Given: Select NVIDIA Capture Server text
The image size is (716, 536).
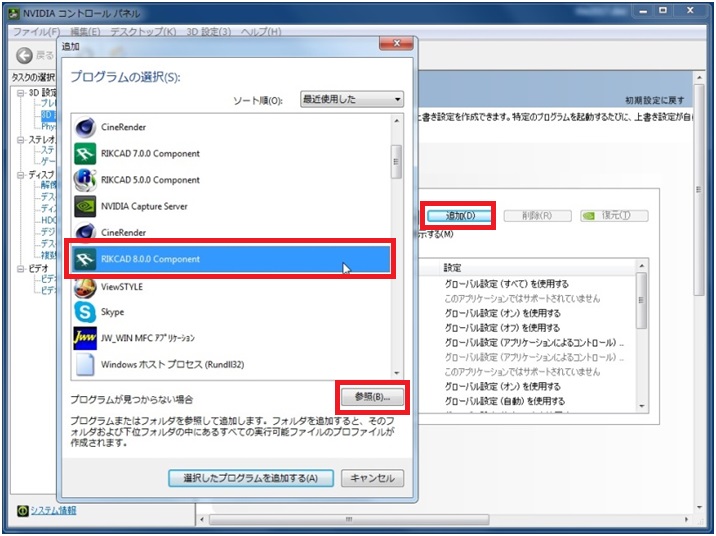Looking at the screenshot, I should coord(144,206).
